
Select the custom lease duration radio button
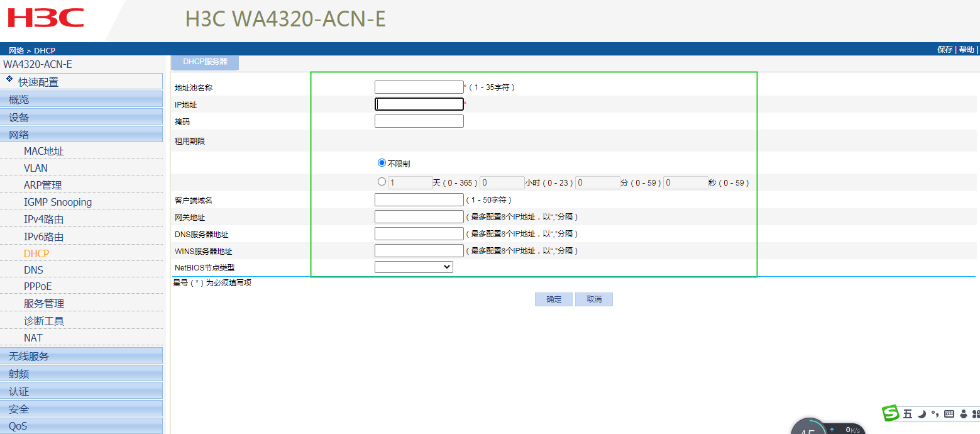click(382, 182)
